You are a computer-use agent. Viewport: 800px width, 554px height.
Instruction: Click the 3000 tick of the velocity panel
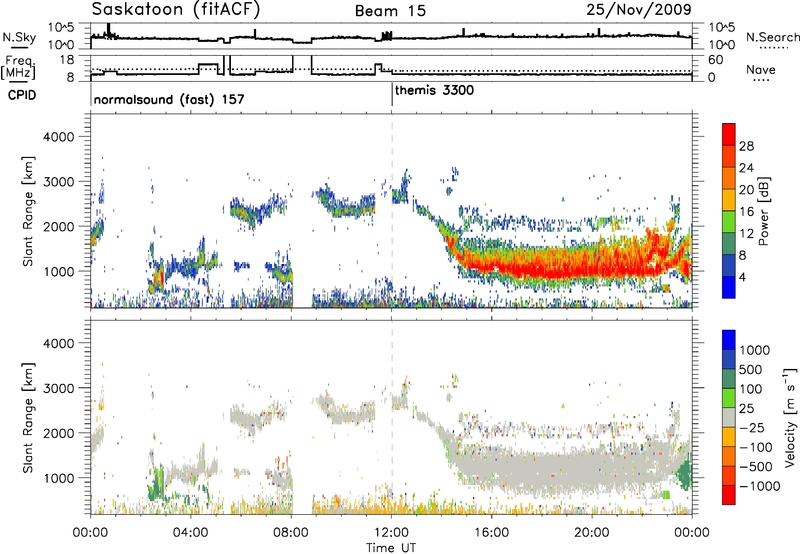click(58, 388)
